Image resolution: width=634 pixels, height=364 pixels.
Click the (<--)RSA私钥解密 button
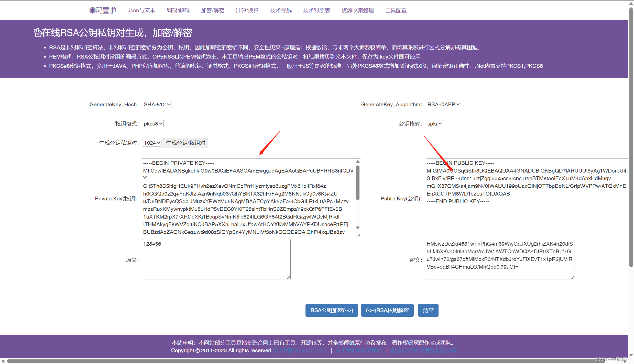tap(387, 310)
